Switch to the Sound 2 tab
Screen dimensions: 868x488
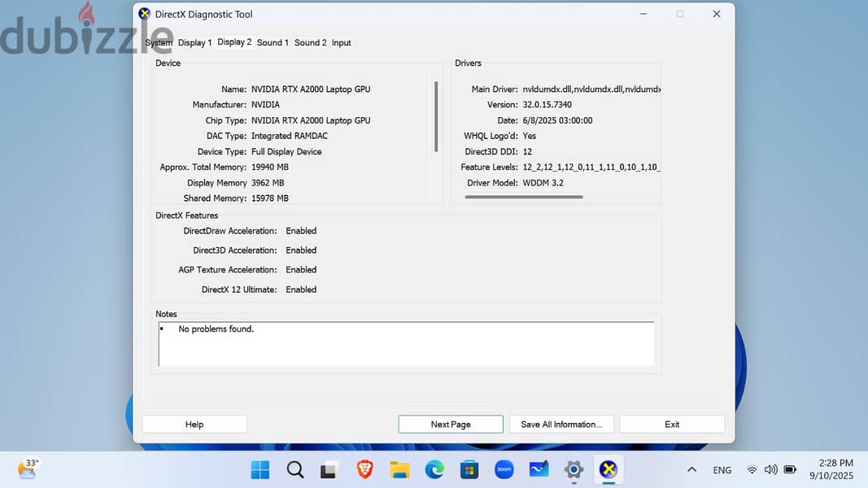tap(310, 42)
